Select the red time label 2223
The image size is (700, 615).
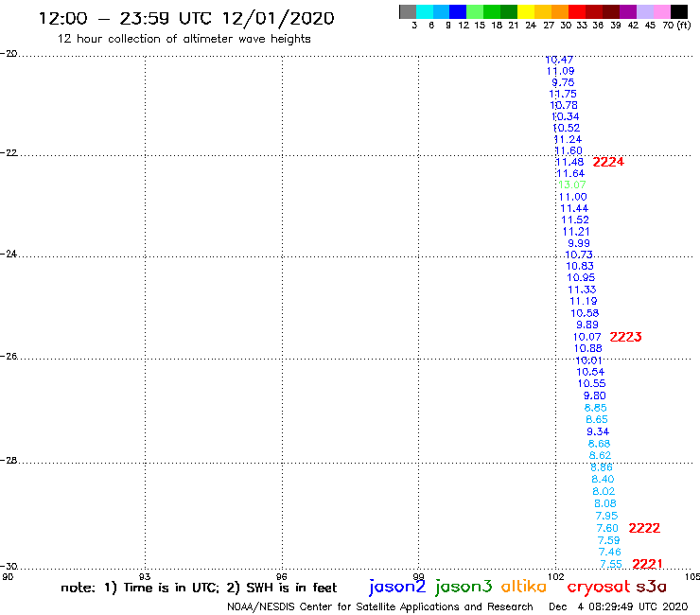click(x=625, y=337)
